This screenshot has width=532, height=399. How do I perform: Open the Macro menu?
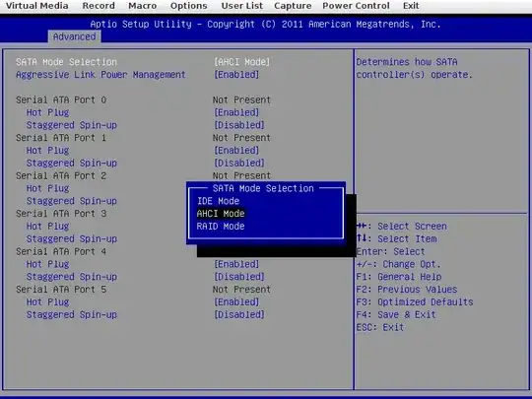click(143, 6)
